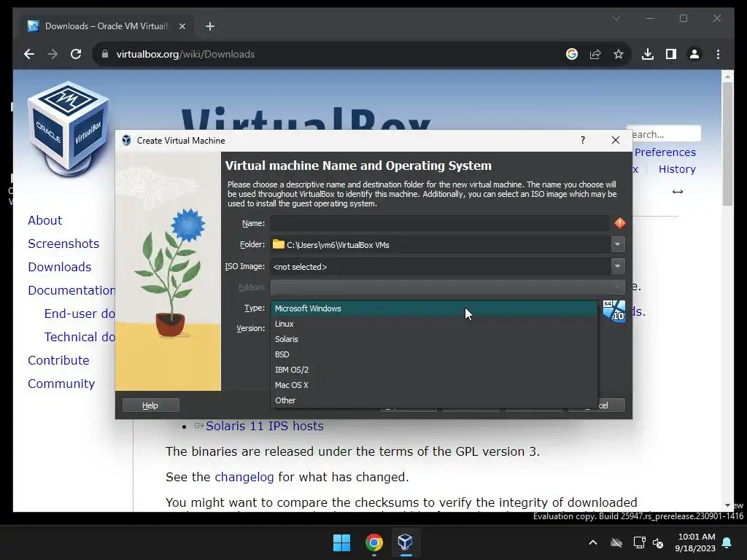Expand the ISO Image dropdown arrow
747x560 pixels.
(617, 267)
